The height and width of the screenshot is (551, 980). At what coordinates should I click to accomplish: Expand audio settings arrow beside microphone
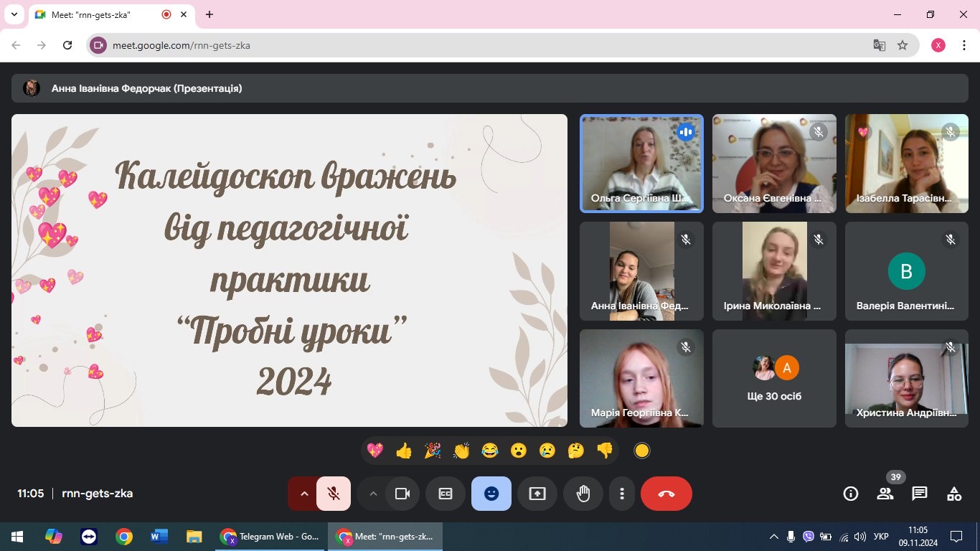click(303, 494)
